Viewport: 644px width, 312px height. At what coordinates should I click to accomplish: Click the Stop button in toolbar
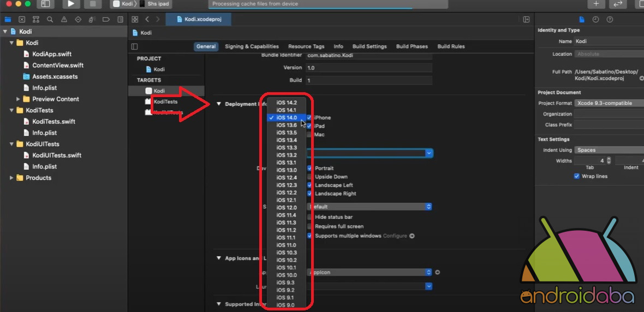point(93,4)
